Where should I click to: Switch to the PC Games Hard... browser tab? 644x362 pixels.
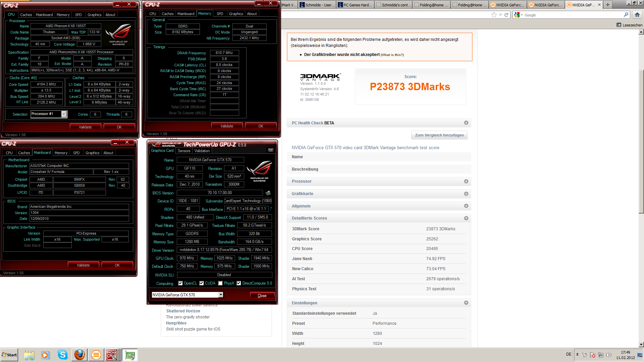tap(355, 5)
